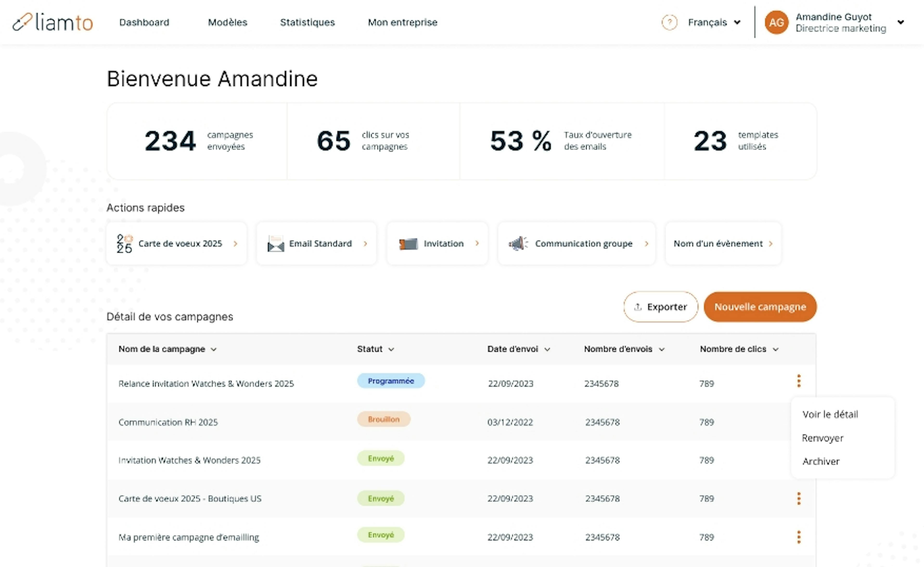Sort by Nombre de clics column arrow
924x567 pixels.
coord(776,349)
